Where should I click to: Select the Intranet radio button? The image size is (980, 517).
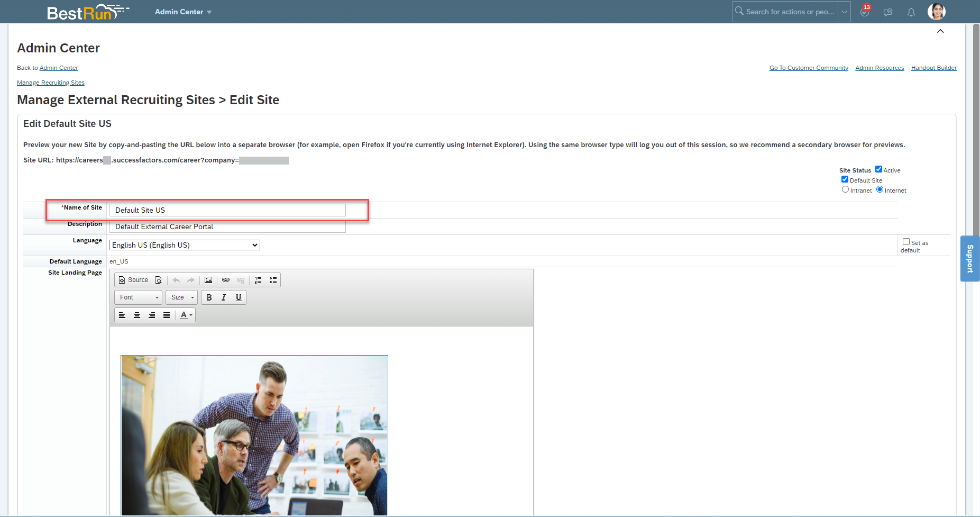pos(845,189)
